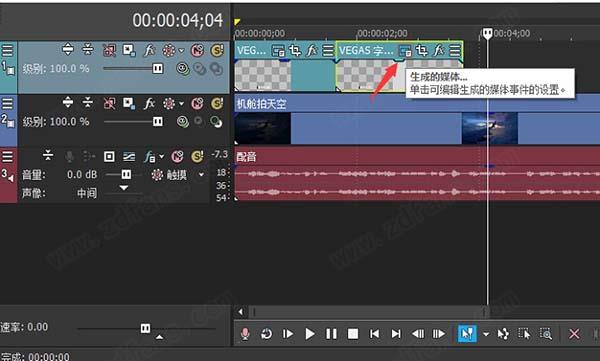Play the timeline from cursor
This screenshot has width=600, height=361.
point(310,334)
